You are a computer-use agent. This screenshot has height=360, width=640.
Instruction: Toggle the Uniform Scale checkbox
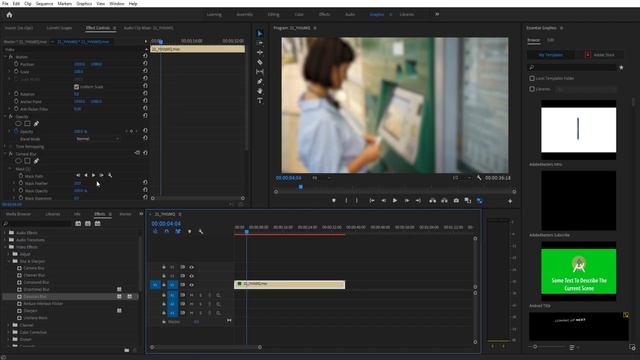(76, 87)
